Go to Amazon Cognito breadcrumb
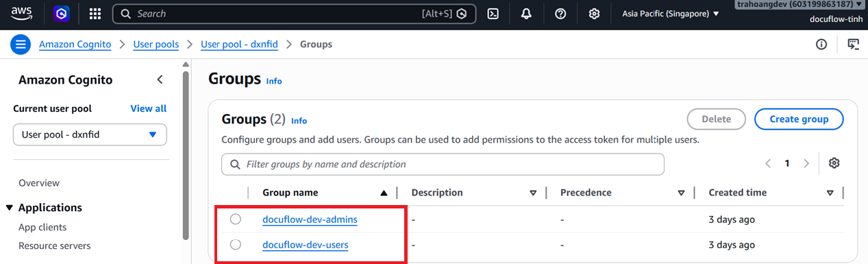The height and width of the screenshot is (264, 868). pyautogui.click(x=75, y=45)
